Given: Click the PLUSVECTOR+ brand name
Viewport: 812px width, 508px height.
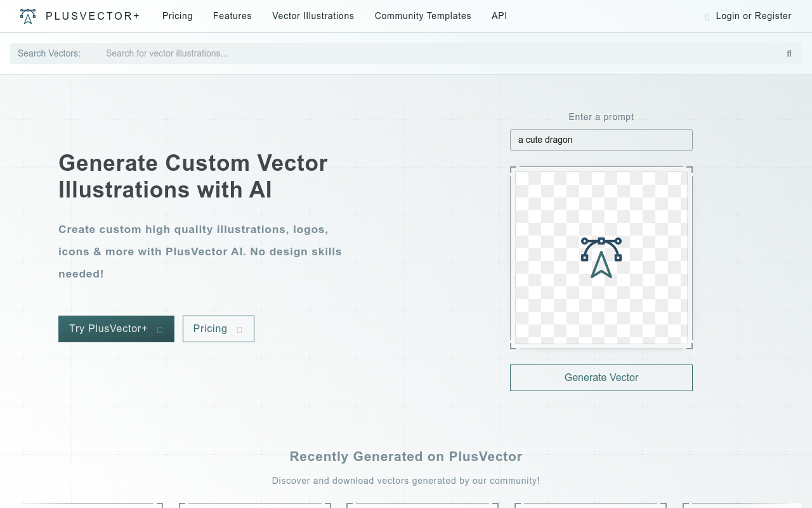Looking at the screenshot, I should tap(93, 16).
